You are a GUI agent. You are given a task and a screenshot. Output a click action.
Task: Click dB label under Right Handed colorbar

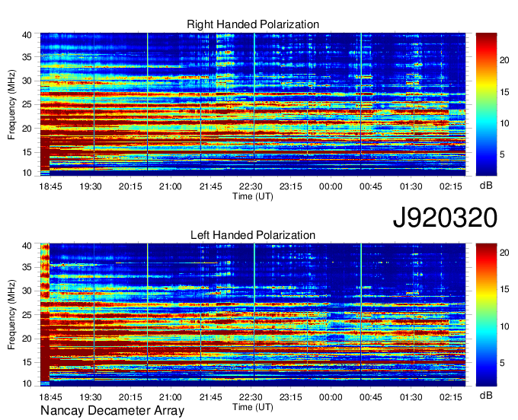pos(486,186)
